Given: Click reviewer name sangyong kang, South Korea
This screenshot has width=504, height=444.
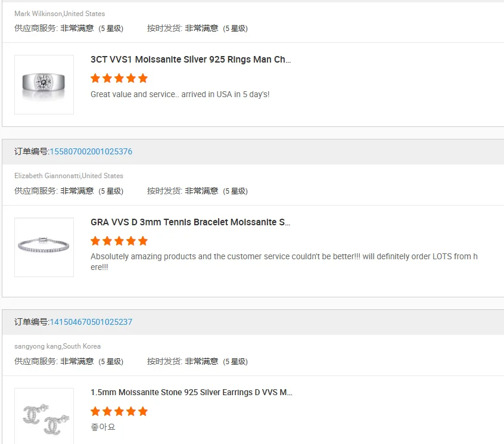Looking at the screenshot, I should pyautogui.click(x=58, y=346).
